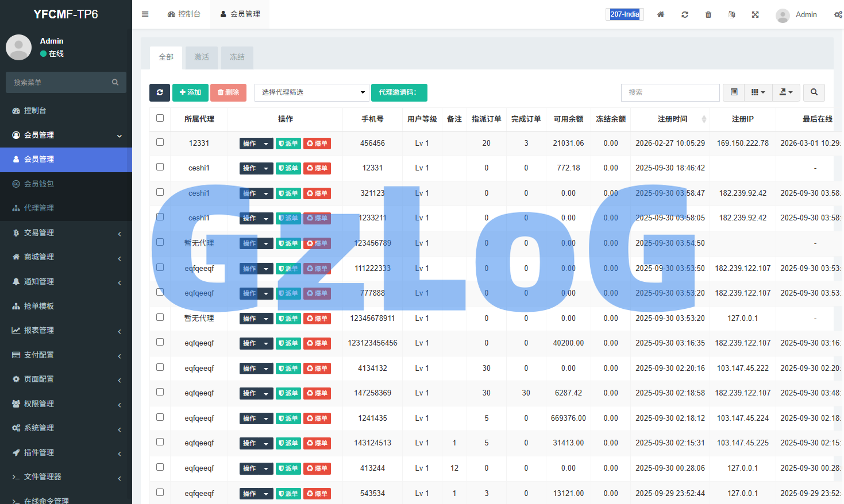Screen dimensions: 844x504
Task: Click the dark table refresh button
Action: tap(160, 92)
